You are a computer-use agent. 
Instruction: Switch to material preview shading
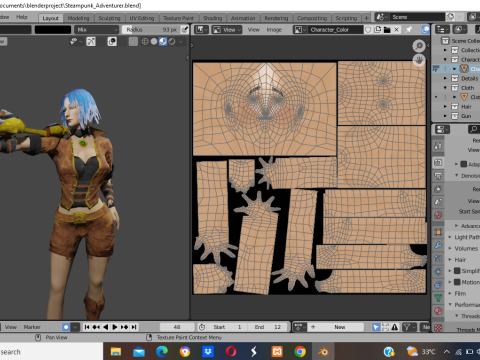tap(163, 41)
